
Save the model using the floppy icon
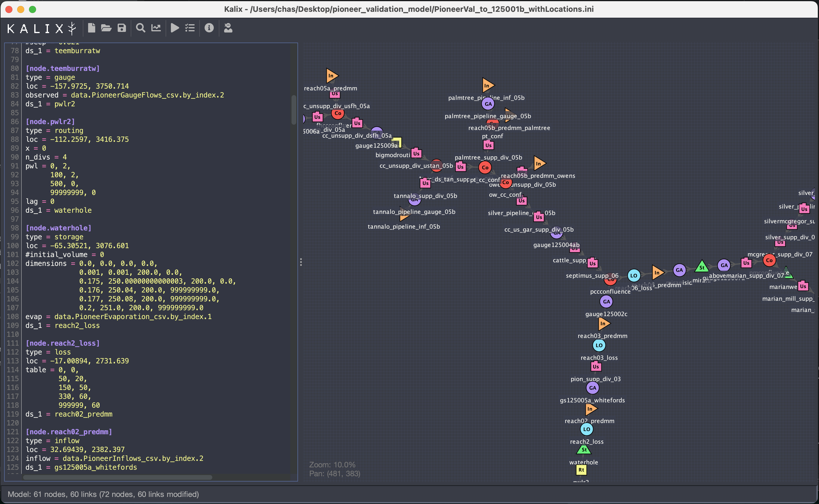(x=122, y=28)
